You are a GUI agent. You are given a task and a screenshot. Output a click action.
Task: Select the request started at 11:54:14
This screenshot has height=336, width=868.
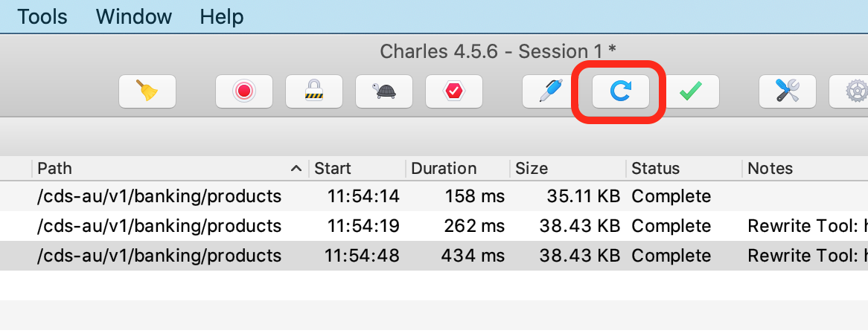point(363,196)
